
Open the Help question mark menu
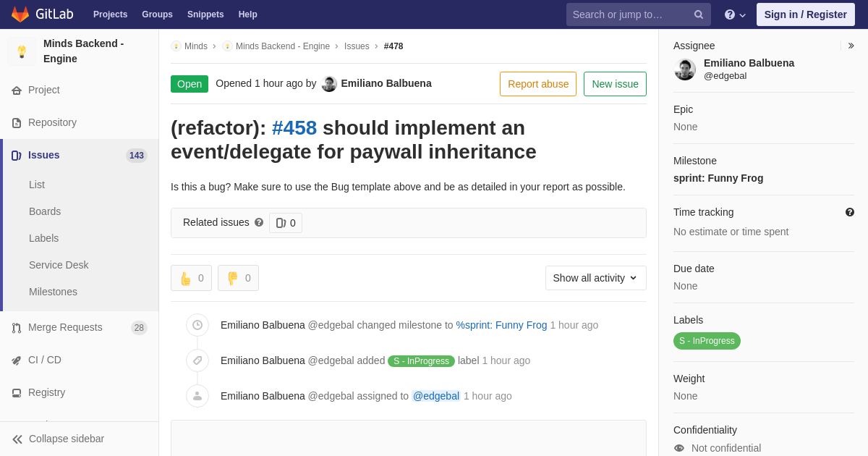[x=735, y=14]
